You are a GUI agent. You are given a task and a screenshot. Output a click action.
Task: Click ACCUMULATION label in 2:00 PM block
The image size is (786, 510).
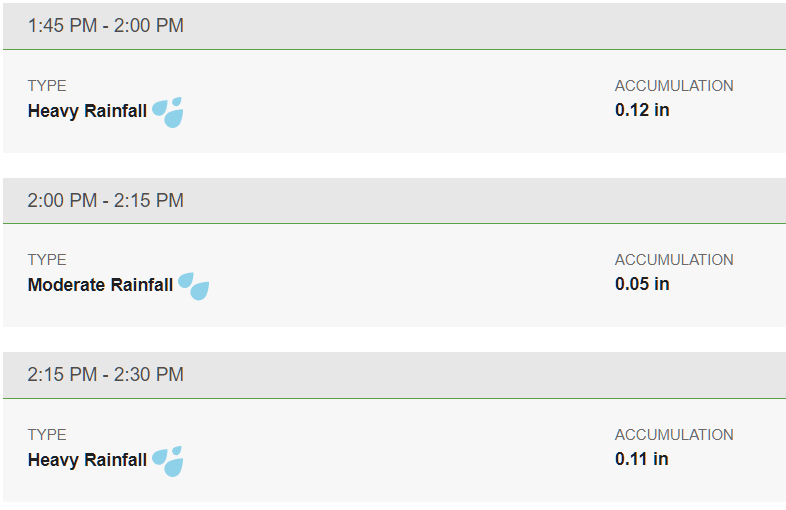(674, 260)
